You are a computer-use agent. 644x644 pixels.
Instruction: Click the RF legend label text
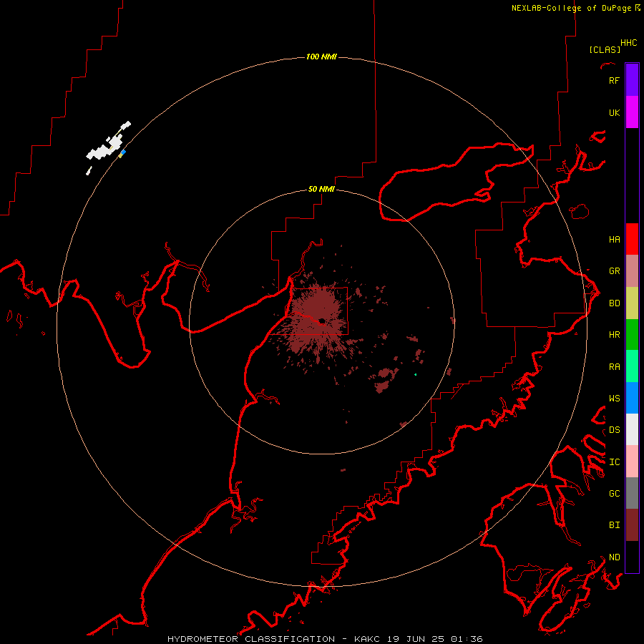(614, 80)
